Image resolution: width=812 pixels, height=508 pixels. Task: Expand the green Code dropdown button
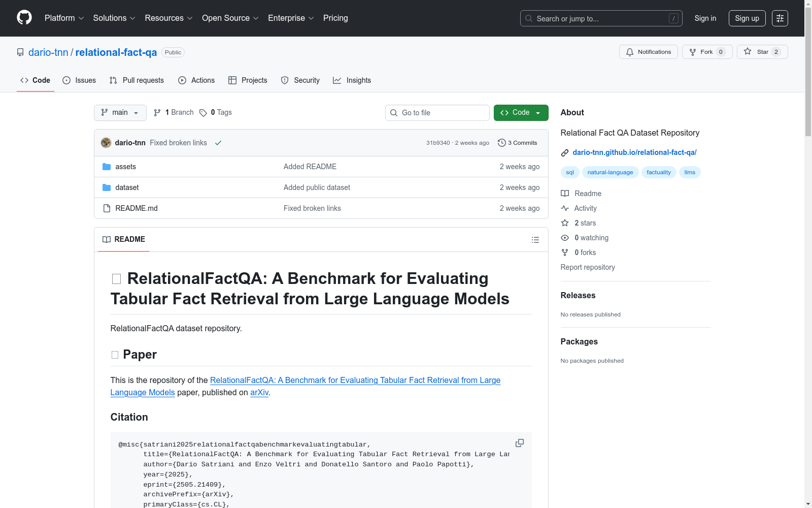point(521,113)
